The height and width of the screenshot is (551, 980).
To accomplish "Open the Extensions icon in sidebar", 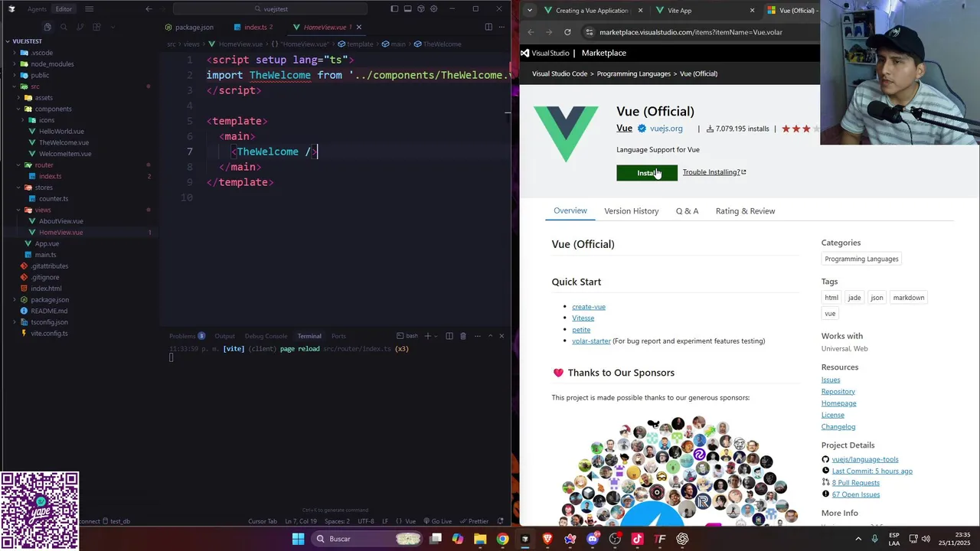I will pyautogui.click(x=96, y=27).
